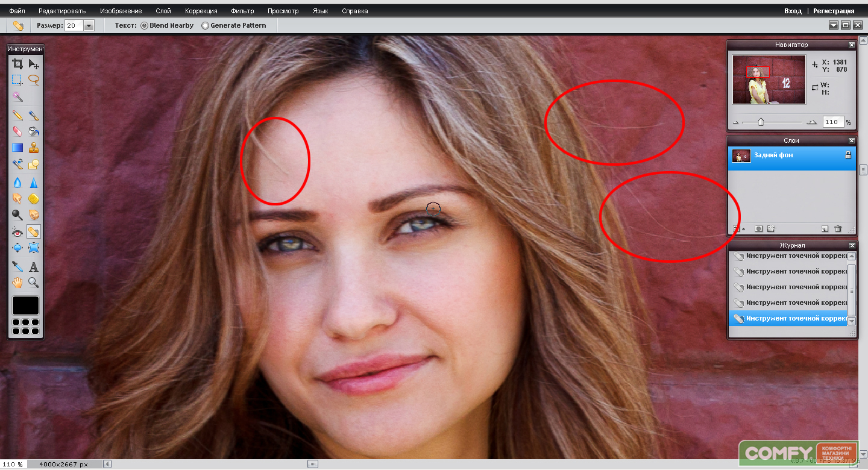Open the color presets dot grid
Screen dimensions: 868x470
click(25, 327)
